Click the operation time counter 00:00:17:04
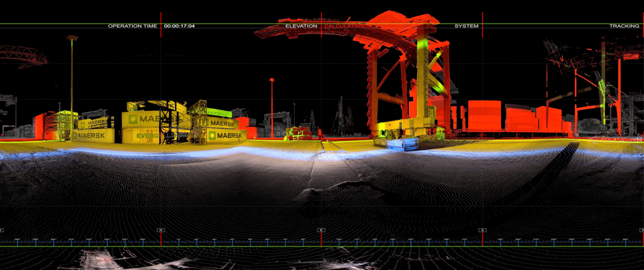This screenshot has height=270, width=644. pyautogui.click(x=179, y=26)
